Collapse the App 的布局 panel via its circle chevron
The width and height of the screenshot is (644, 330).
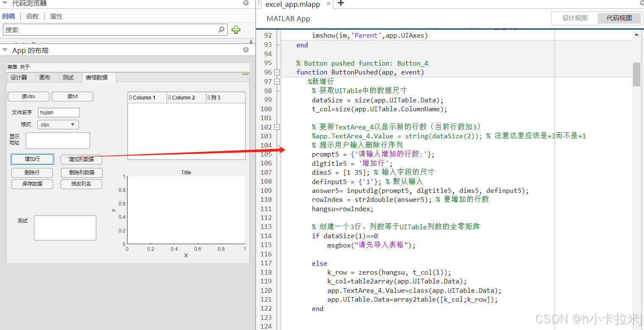point(246,49)
